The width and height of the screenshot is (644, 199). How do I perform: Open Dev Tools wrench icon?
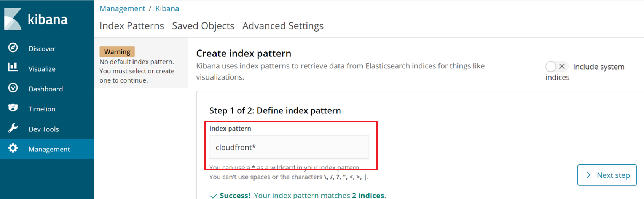coord(13,128)
